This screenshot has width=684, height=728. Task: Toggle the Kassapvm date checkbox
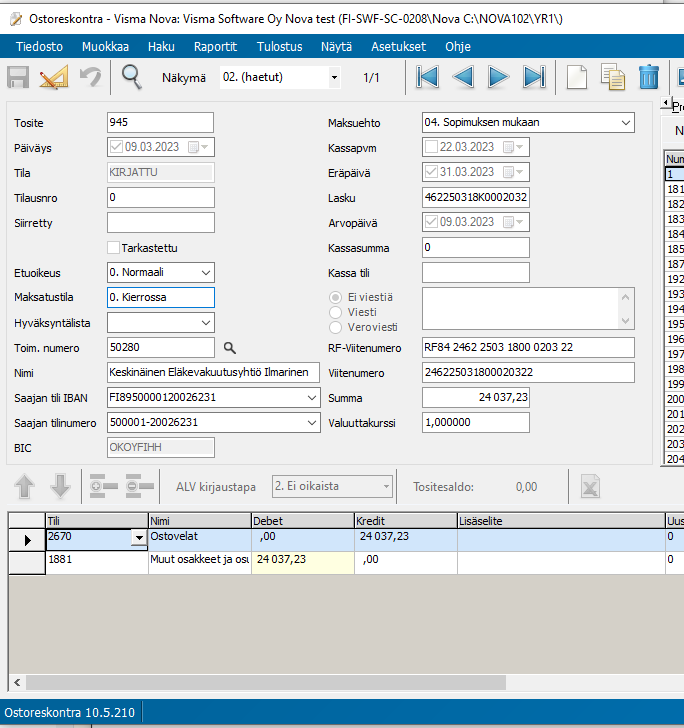click(x=431, y=147)
